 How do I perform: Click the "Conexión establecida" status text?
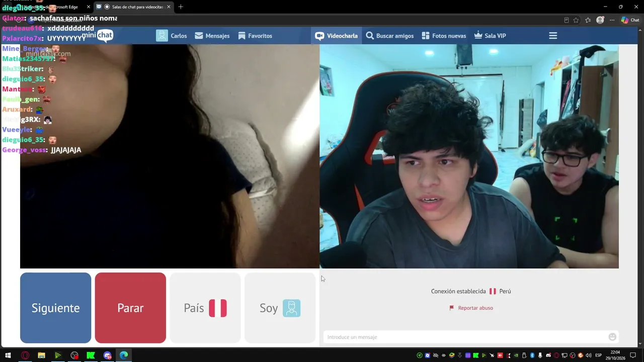tap(458, 291)
